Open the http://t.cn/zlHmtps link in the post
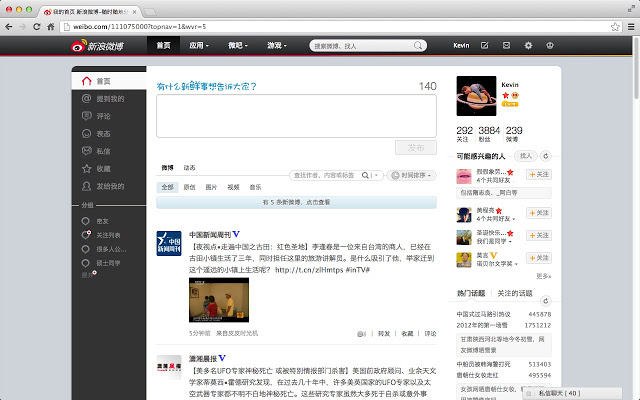640x400 pixels. (x=309, y=270)
